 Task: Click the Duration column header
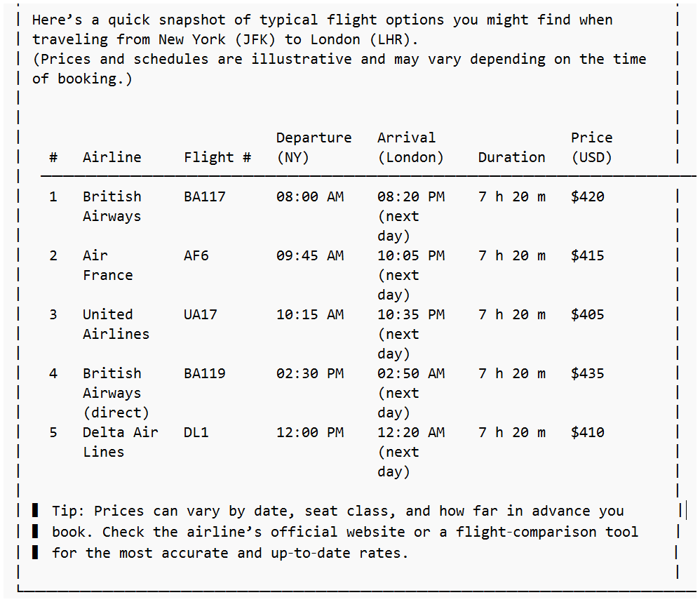(x=512, y=157)
